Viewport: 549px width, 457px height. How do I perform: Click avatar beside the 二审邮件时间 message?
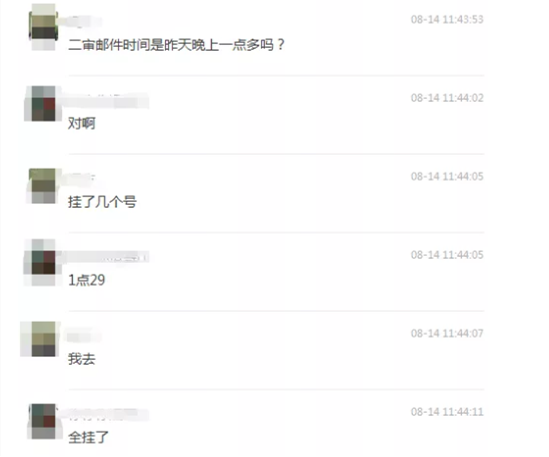(x=43, y=27)
